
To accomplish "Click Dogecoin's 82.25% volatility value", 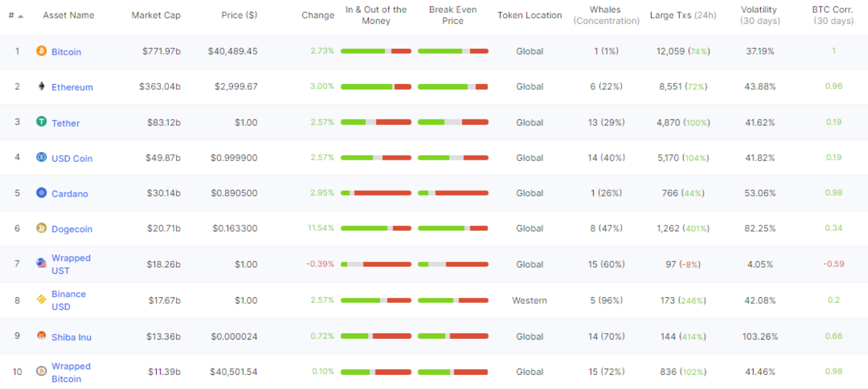I will click(760, 229).
